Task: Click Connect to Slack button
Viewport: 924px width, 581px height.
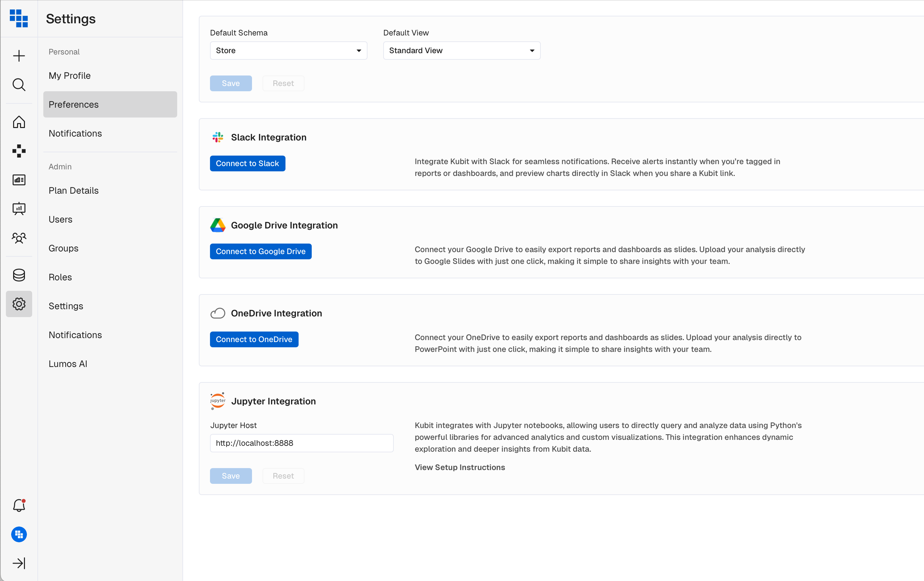Action: (x=247, y=163)
